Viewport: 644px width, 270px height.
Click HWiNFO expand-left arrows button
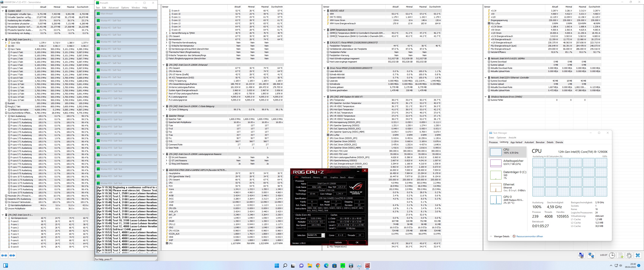click(4, 256)
